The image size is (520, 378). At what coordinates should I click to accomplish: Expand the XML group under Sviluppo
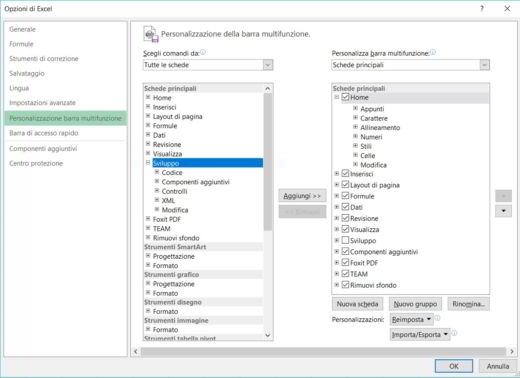click(157, 200)
